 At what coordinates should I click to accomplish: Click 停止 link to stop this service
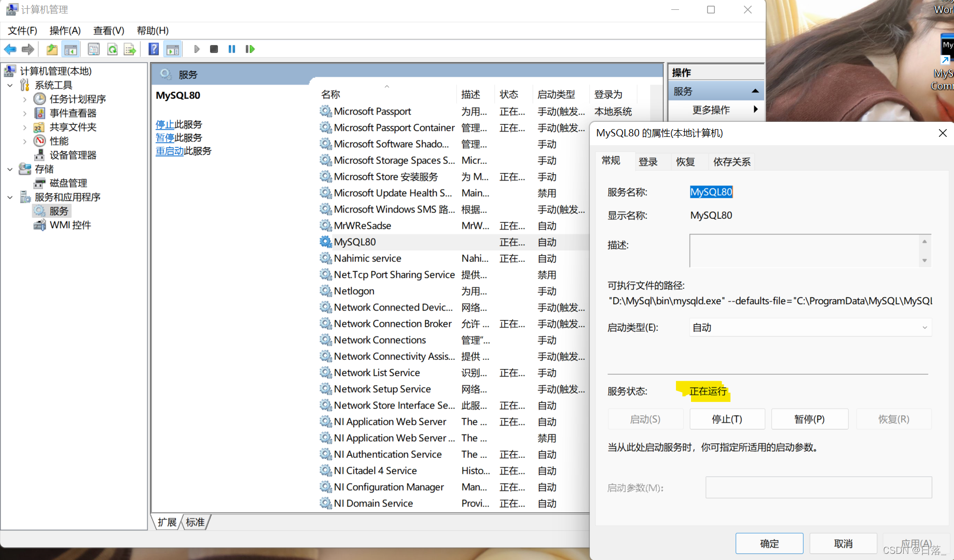tap(165, 124)
